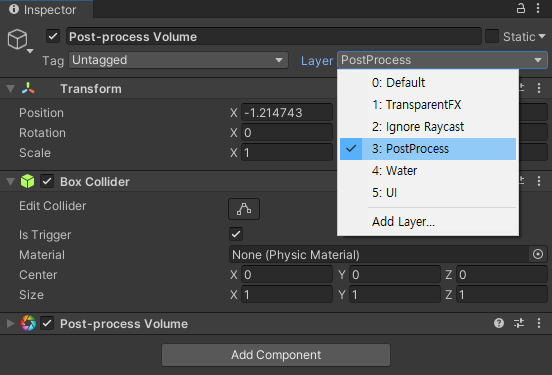The image size is (552, 375).
Task: Click the Add Component button
Action: [276, 355]
